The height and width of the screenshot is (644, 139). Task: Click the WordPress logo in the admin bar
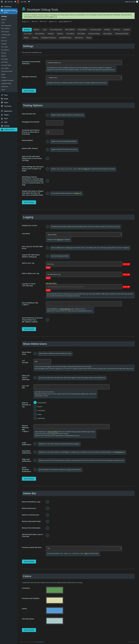2,2
